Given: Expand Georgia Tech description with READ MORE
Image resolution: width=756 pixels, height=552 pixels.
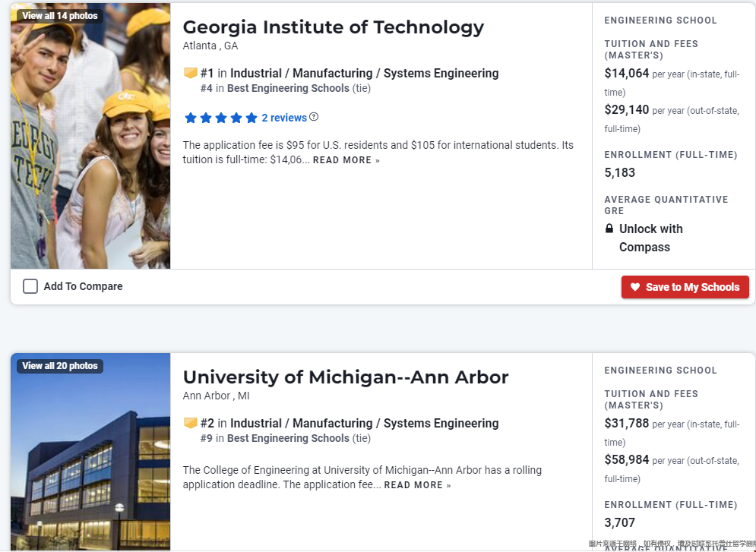Looking at the screenshot, I should (x=346, y=160).
